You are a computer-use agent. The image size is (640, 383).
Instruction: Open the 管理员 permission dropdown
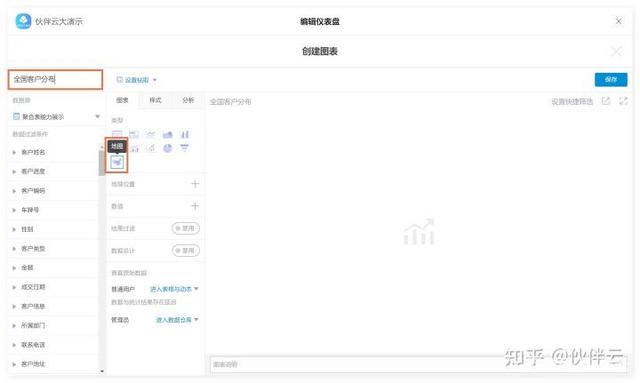click(177, 320)
